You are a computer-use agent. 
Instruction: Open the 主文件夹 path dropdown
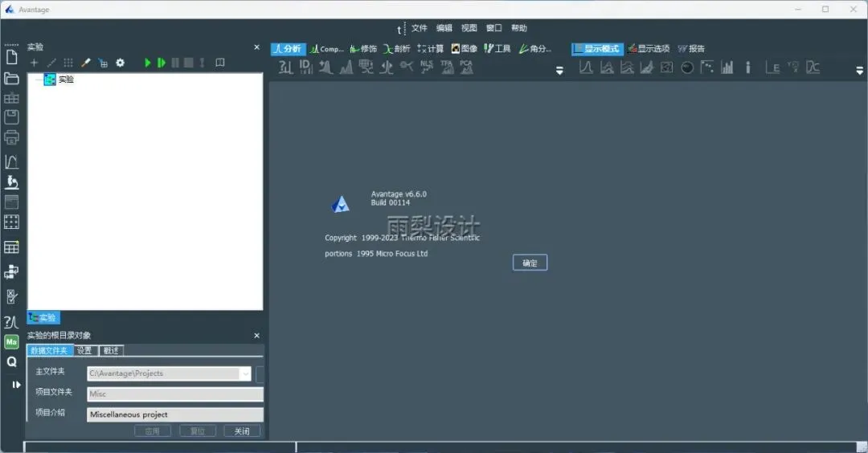245,374
